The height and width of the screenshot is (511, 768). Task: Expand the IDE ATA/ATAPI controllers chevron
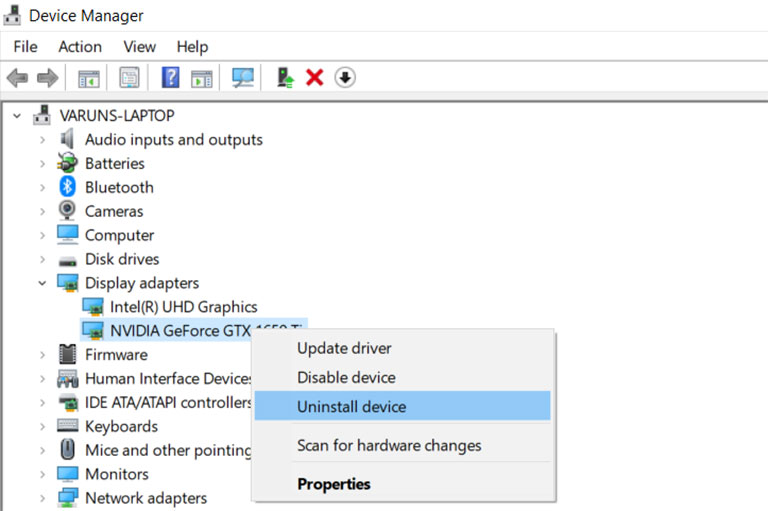coord(43,403)
